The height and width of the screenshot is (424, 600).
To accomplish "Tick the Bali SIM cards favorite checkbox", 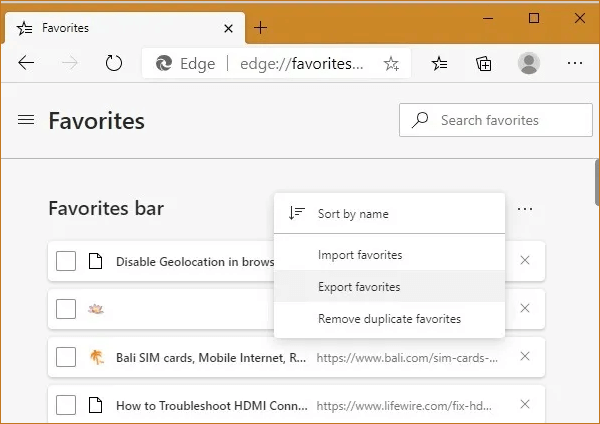I will pyautogui.click(x=66, y=357).
